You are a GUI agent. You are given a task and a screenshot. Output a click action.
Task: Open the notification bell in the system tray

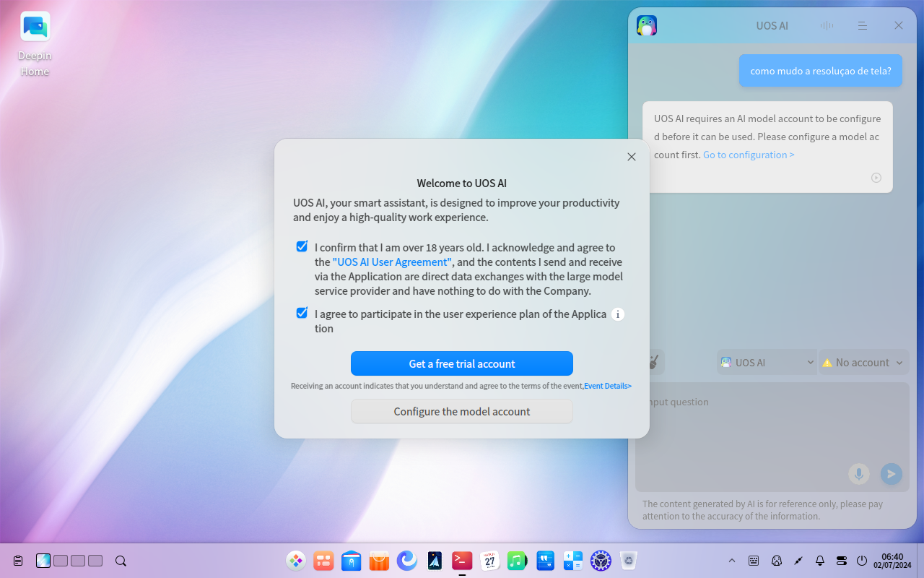(x=819, y=561)
